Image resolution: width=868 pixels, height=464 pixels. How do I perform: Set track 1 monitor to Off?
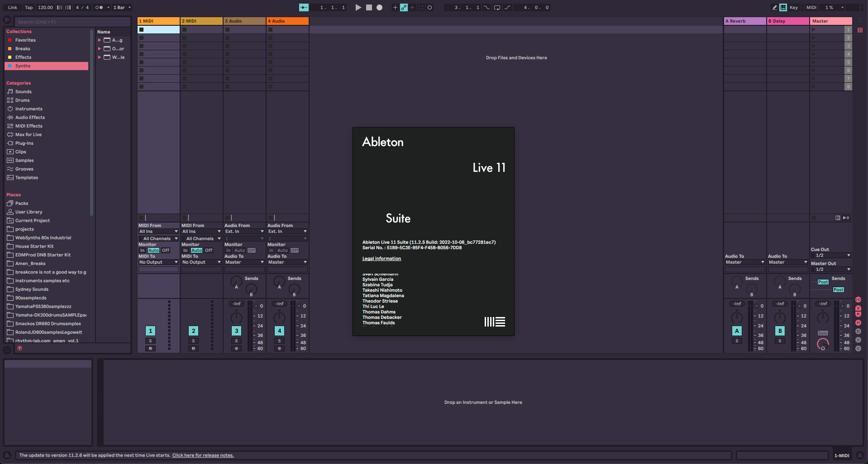click(166, 251)
